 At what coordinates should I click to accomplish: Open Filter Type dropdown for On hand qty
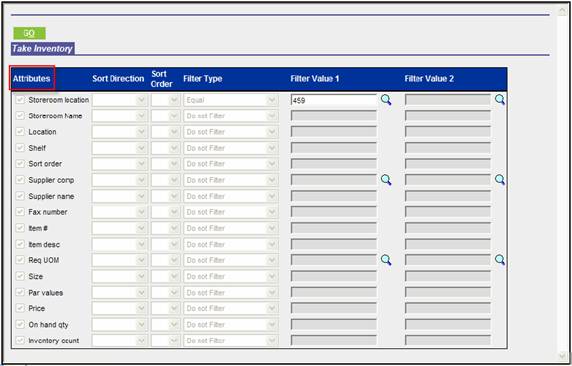coord(231,324)
